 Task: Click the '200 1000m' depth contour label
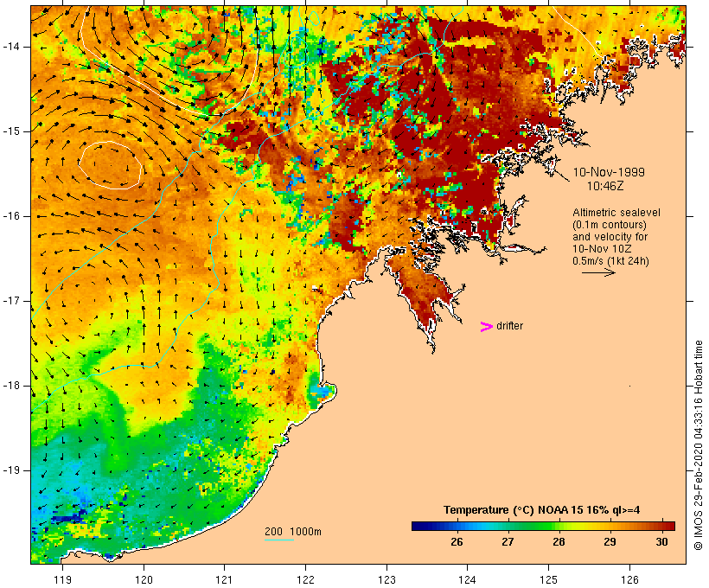[293, 532]
